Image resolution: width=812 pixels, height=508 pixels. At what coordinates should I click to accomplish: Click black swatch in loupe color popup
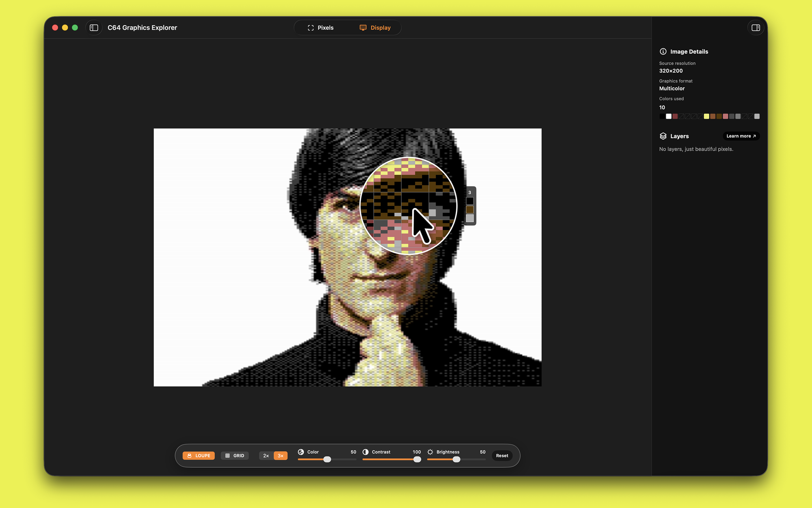tap(470, 201)
